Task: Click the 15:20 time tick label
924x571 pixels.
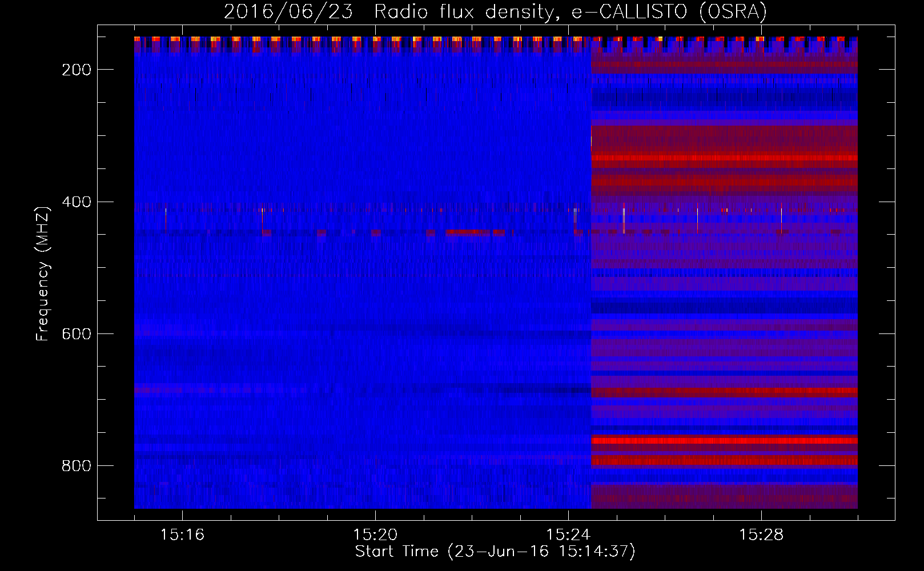Action: (375, 535)
